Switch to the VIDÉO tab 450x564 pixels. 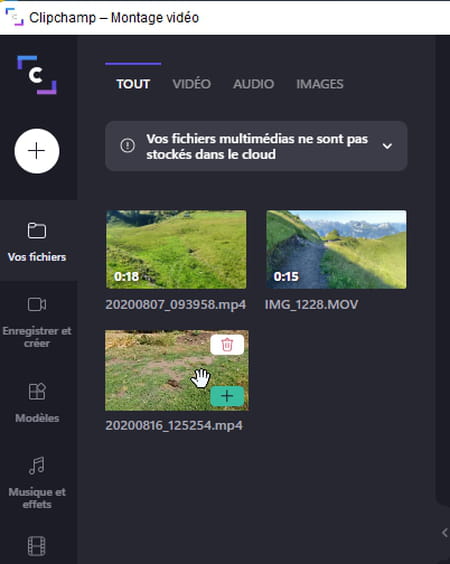tap(192, 84)
